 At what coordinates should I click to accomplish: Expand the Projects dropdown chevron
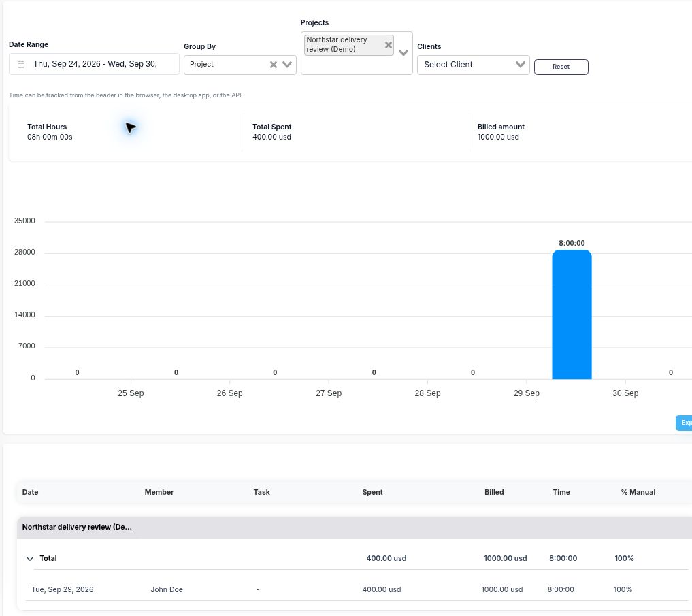(403, 53)
